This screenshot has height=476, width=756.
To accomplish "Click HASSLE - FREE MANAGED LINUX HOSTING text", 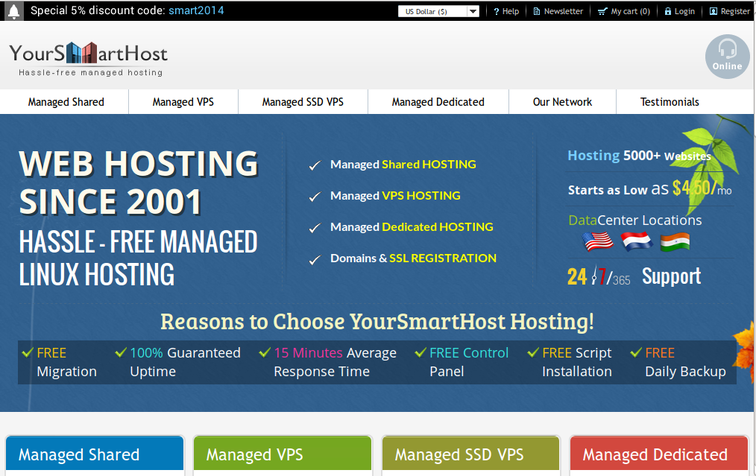I will [138, 258].
